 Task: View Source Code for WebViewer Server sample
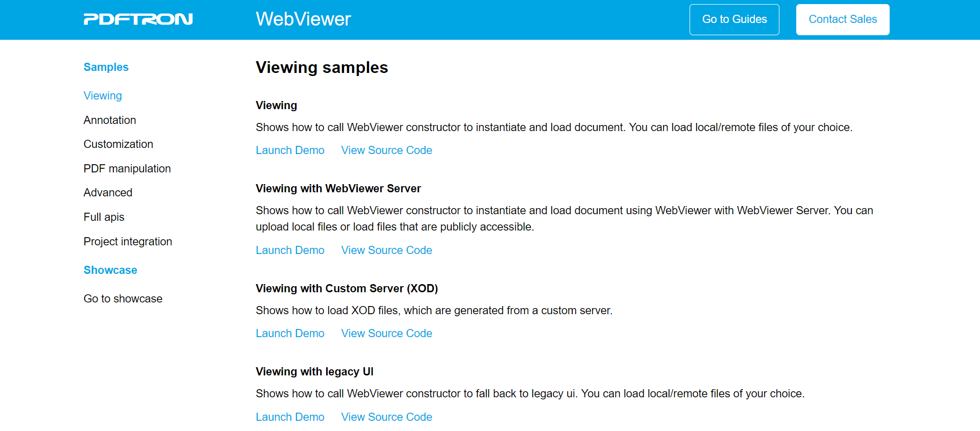(386, 250)
